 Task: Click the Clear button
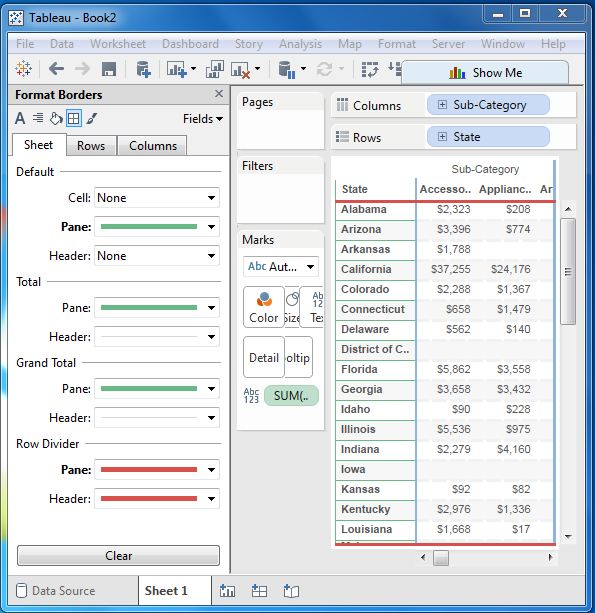pyautogui.click(x=118, y=556)
